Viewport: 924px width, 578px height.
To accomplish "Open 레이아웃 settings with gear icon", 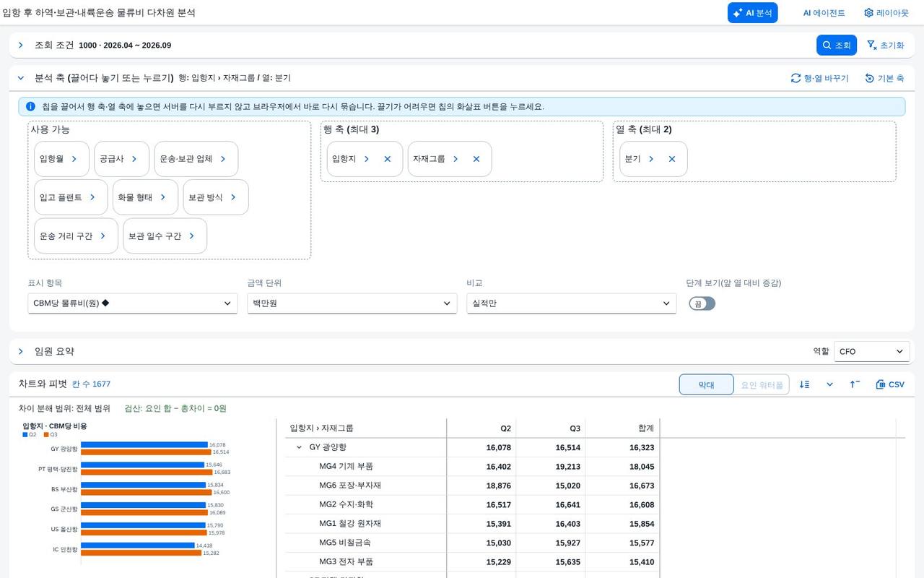I will [x=886, y=13].
